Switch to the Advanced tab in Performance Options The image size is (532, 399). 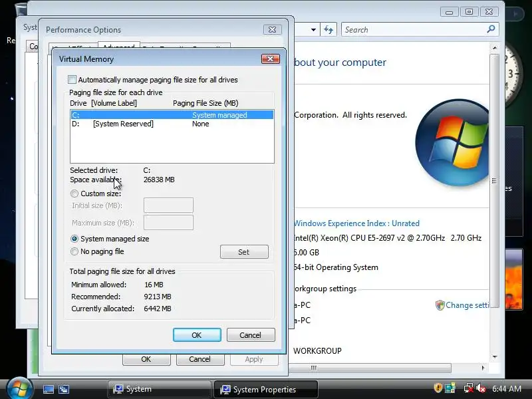point(118,46)
